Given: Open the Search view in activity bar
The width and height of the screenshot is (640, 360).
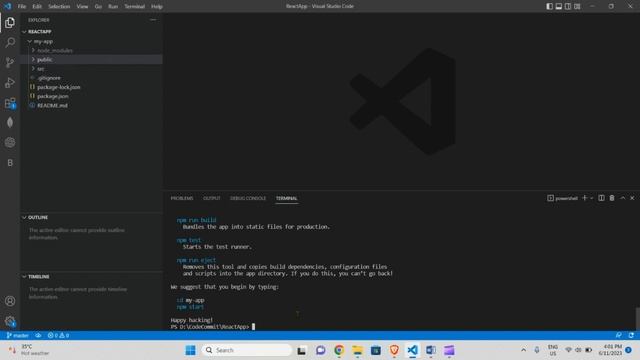Looking at the screenshot, I should 10,42.
